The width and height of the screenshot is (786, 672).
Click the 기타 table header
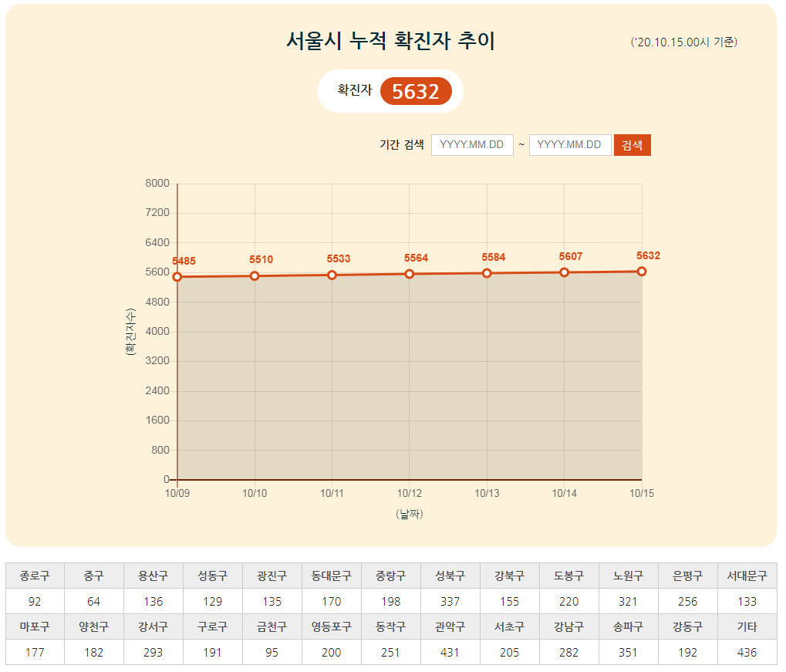747,626
